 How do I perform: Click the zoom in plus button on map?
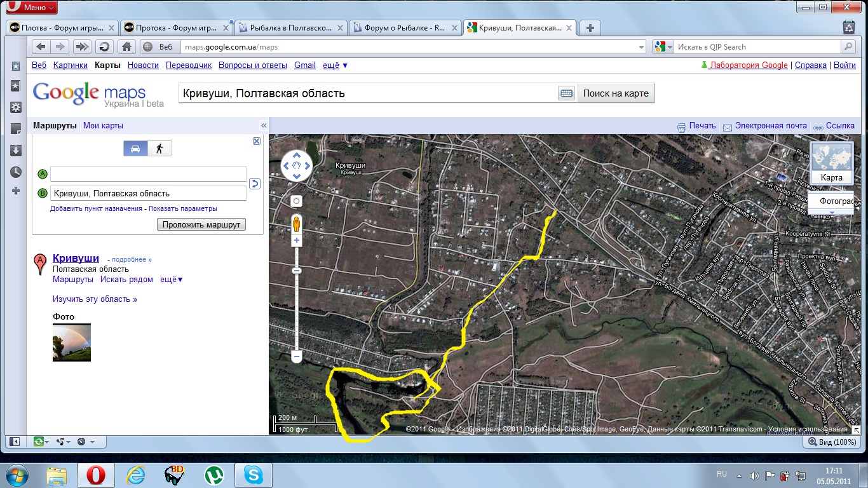[296, 241]
